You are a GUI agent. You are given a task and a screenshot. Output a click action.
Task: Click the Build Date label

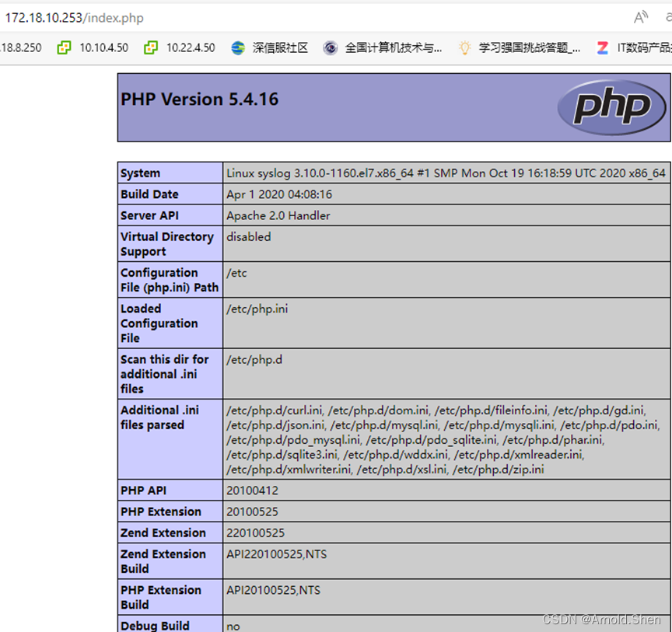pos(149,194)
